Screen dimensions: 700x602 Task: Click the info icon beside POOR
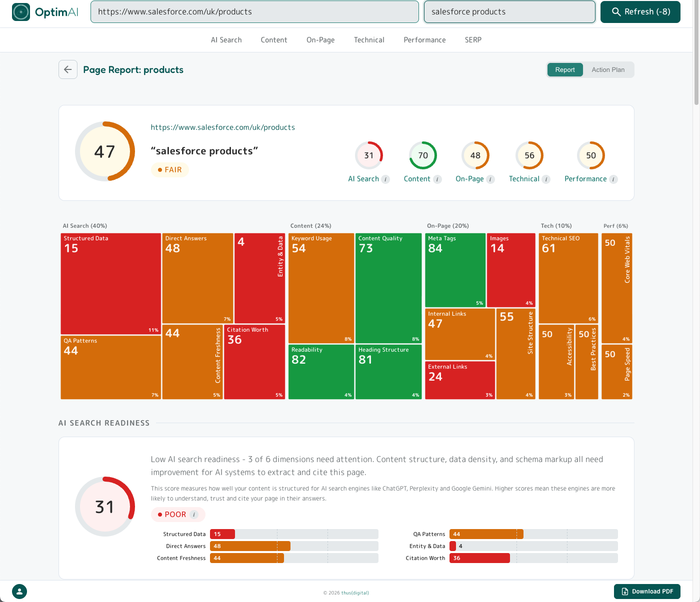[194, 515]
